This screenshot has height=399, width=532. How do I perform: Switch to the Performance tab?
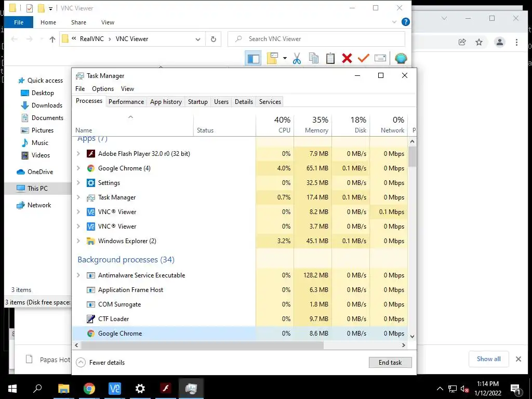point(126,102)
